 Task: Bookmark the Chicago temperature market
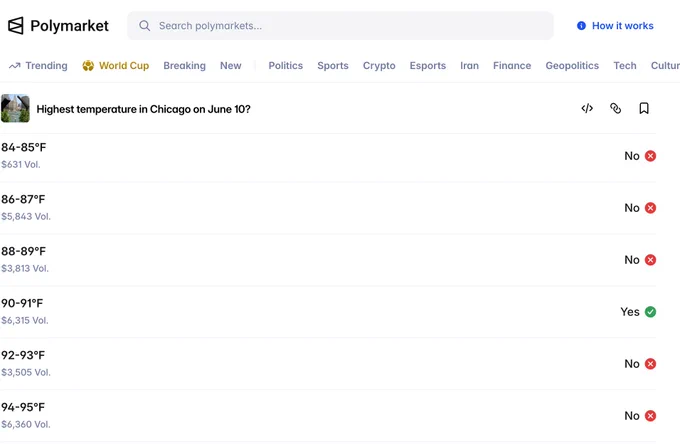pyautogui.click(x=644, y=108)
